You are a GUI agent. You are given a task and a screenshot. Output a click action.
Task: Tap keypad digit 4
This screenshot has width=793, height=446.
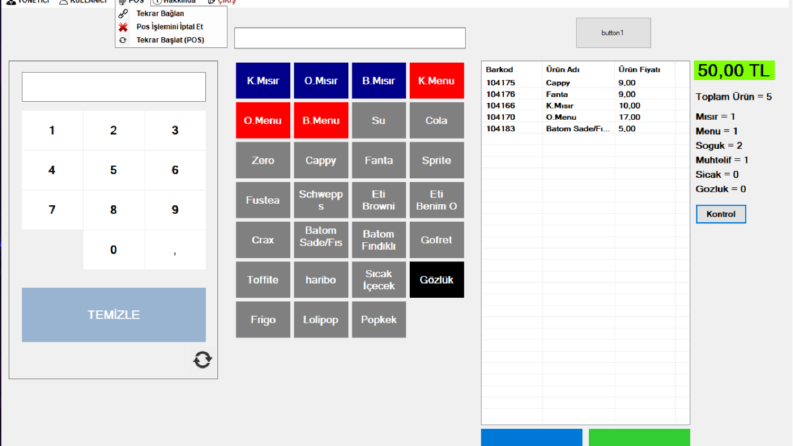[x=52, y=170]
